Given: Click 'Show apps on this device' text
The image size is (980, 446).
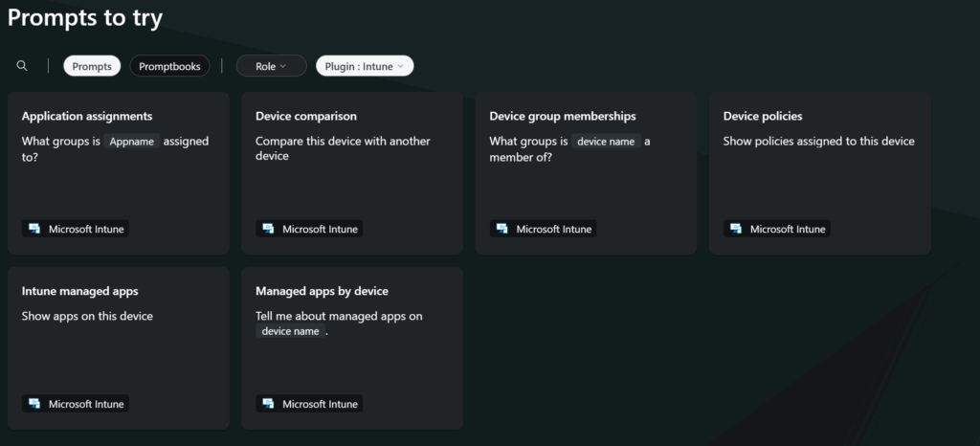Looking at the screenshot, I should click(87, 316).
